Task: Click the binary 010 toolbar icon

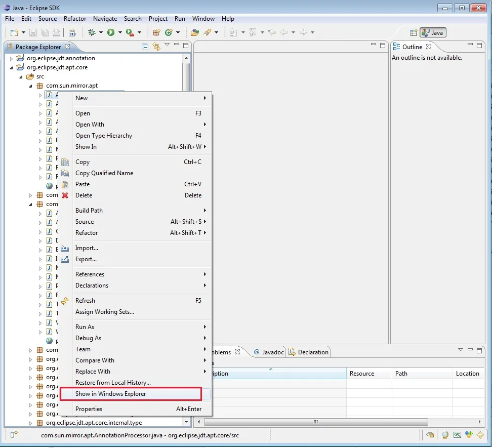Action: (x=72, y=32)
